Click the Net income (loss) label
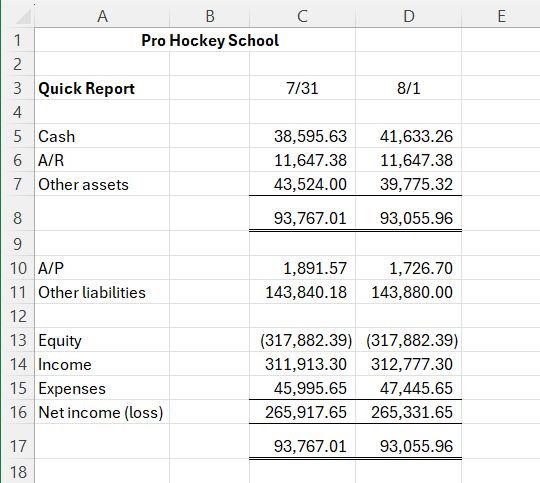The width and height of the screenshot is (540, 483). [x=101, y=412]
